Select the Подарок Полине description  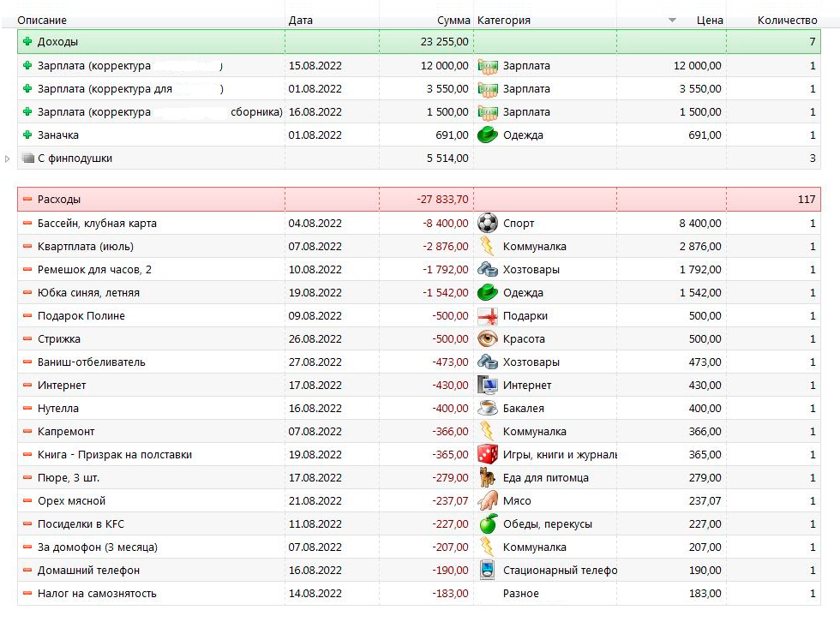tap(81, 316)
